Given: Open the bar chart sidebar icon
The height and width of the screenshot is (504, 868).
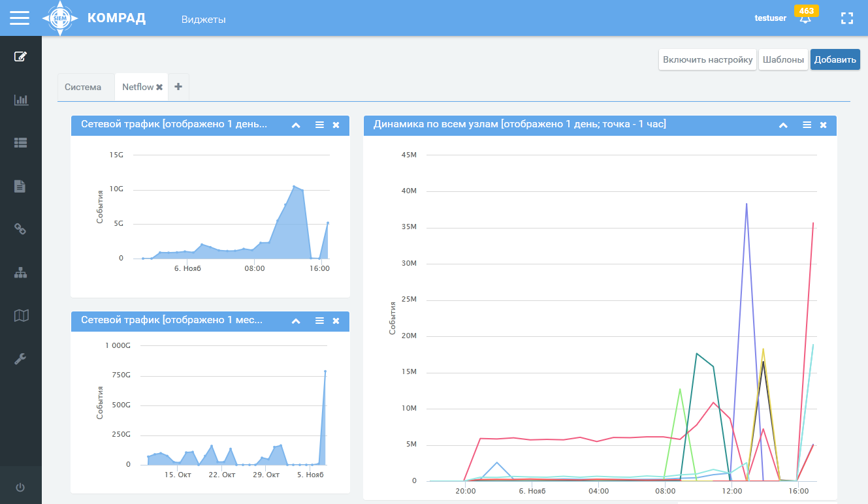Looking at the screenshot, I should point(21,100).
